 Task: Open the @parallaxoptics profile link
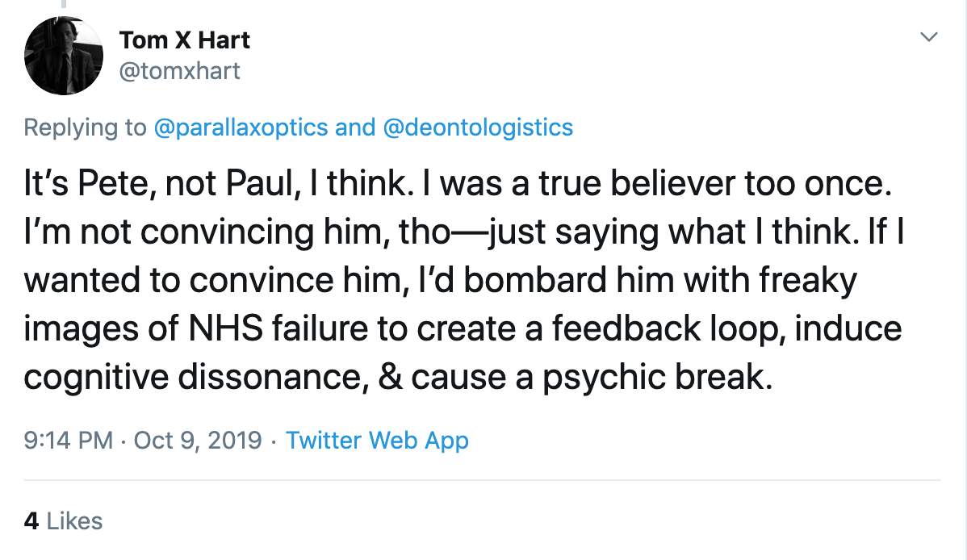[x=240, y=127]
